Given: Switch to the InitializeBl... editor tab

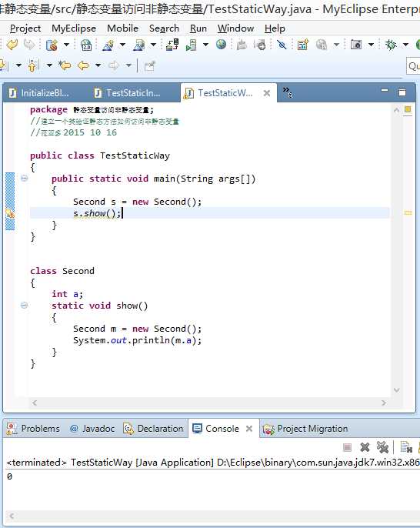Looking at the screenshot, I should pyautogui.click(x=39, y=93).
